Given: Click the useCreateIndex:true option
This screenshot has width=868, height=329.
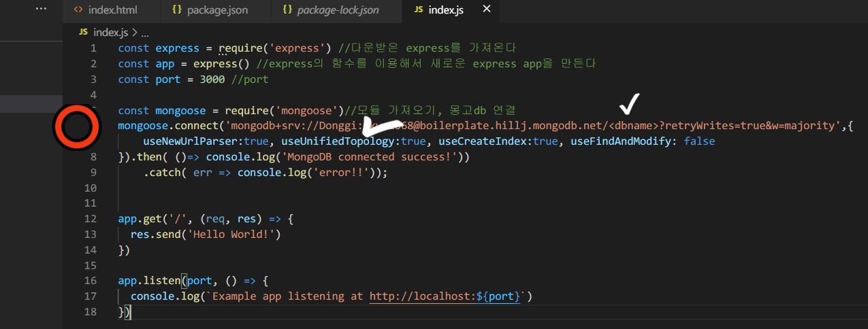Looking at the screenshot, I should coord(498,141).
